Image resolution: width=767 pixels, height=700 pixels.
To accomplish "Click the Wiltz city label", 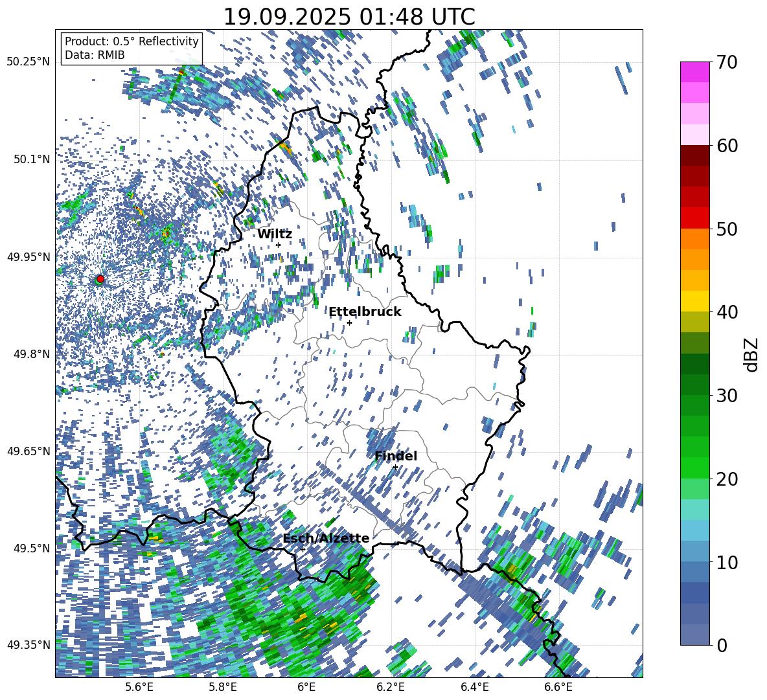I will (275, 234).
